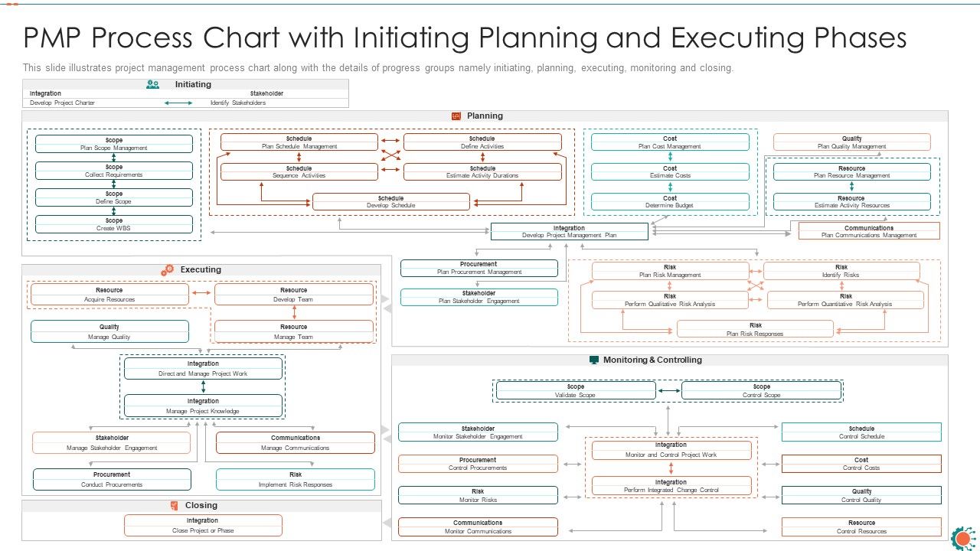The width and height of the screenshot is (980, 551).
Task: Select the Acquire Resources box
Action: tap(109, 295)
